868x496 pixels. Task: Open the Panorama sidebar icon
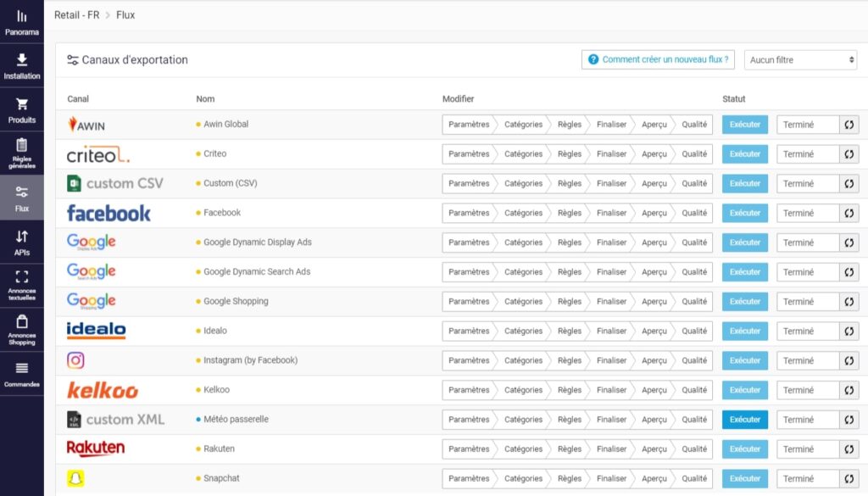[x=21, y=17]
